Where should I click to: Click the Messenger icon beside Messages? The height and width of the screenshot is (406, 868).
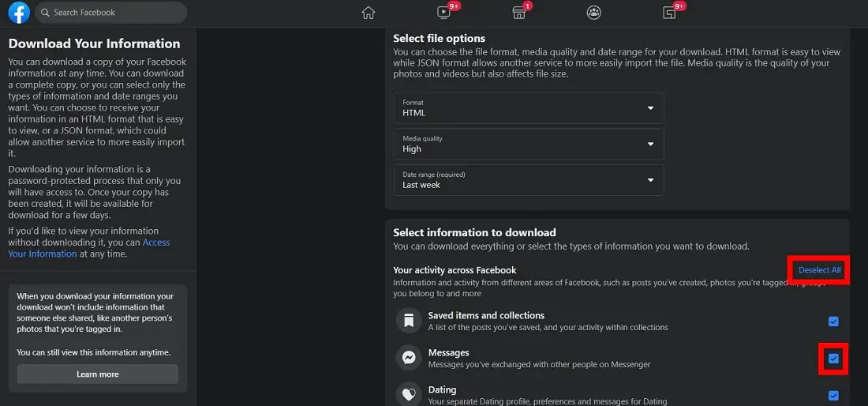click(409, 358)
